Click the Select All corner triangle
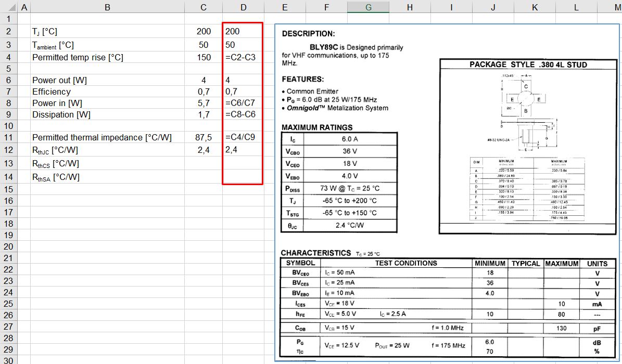The width and height of the screenshot is (622, 364). pyautogui.click(x=8, y=7)
